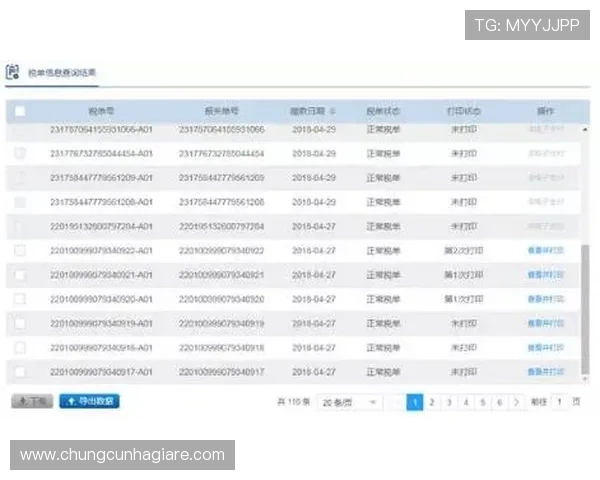
Task: Select 税单号 cell ending 797204-A01
Action: click(101, 226)
